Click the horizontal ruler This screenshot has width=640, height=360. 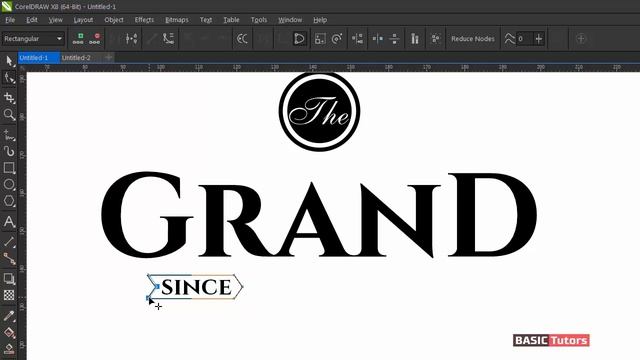point(329,67)
